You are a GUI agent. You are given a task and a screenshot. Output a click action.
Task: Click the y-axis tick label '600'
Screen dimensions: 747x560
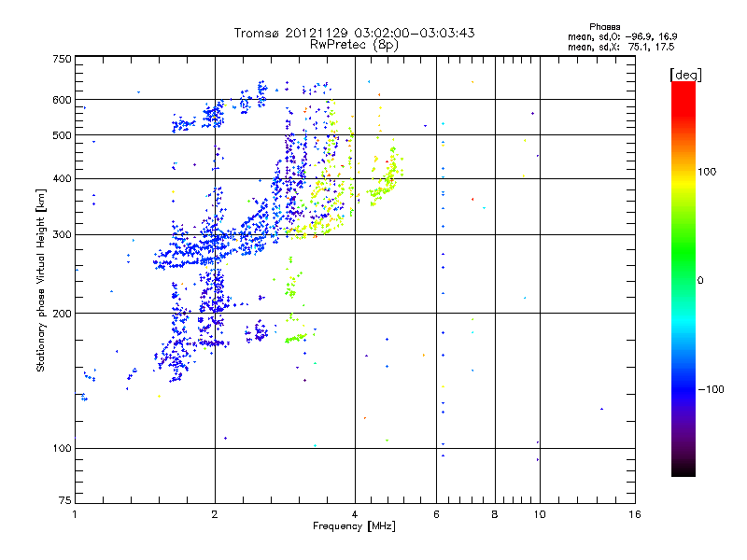click(62, 100)
